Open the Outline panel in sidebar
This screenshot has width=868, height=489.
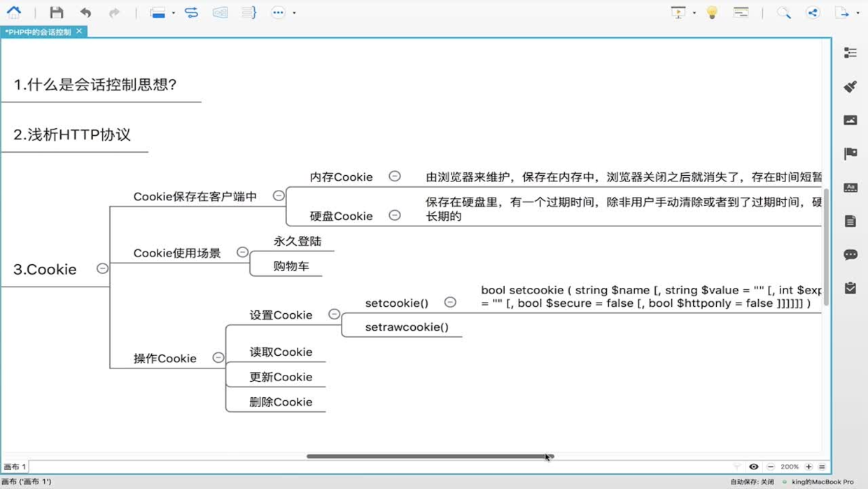coord(850,53)
